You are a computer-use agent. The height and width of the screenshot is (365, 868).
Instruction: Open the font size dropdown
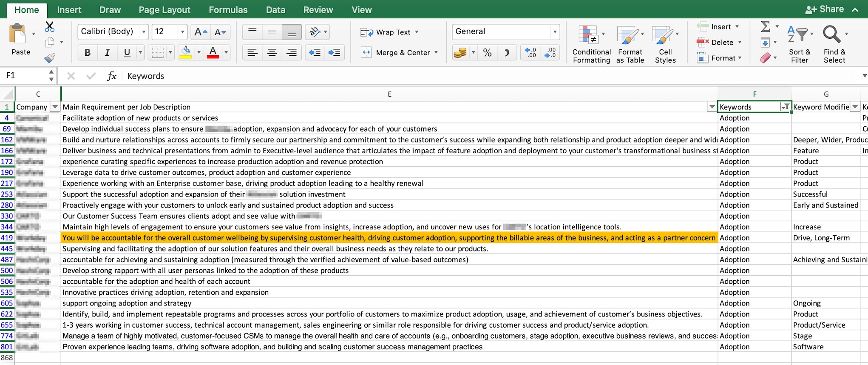[182, 32]
